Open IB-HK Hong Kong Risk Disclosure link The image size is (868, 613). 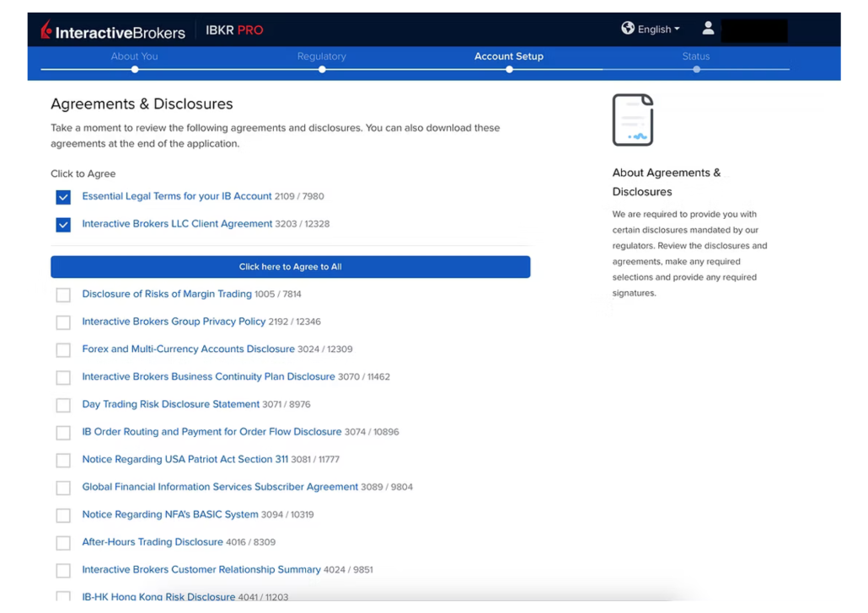[x=158, y=597]
